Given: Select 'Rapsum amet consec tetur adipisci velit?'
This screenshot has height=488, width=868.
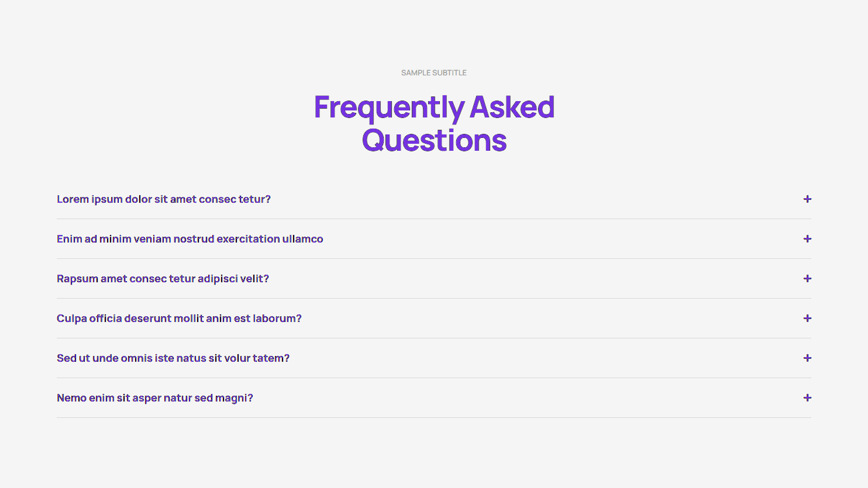Looking at the screenshot, I should 163,278.
